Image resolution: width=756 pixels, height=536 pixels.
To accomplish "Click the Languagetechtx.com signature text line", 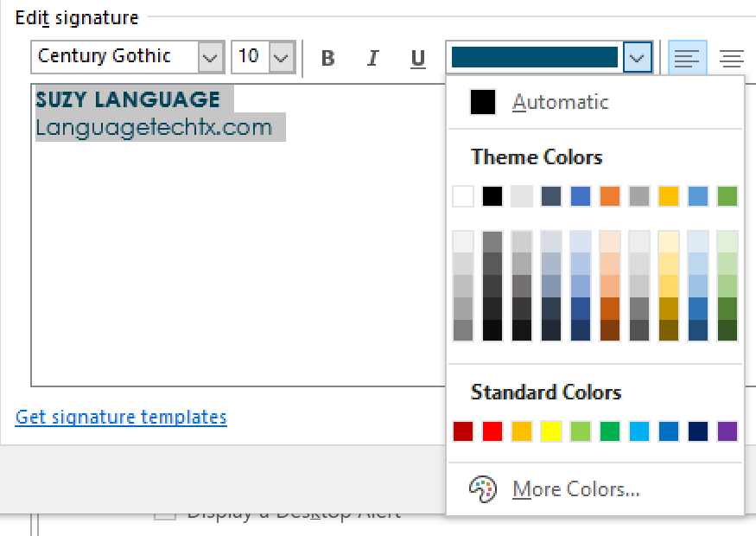I will tap(154, 129).
